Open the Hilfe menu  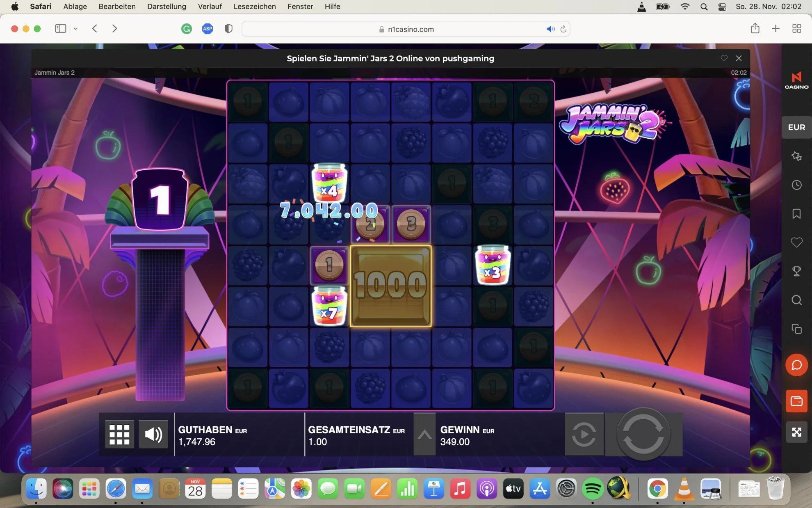[x=332, y=7]
